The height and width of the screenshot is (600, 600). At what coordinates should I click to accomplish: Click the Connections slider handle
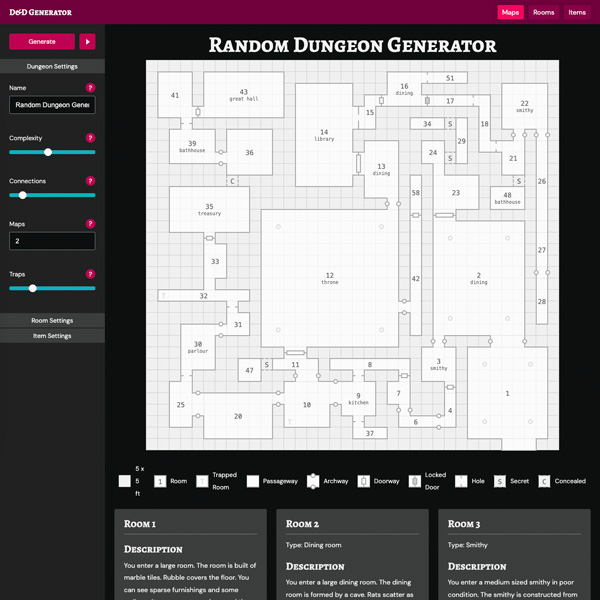(23, 195)
